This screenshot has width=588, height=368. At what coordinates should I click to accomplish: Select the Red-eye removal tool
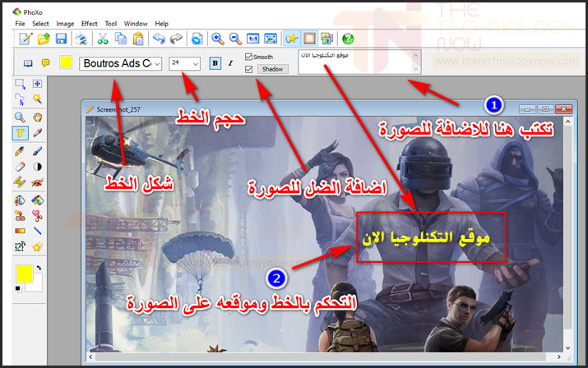[x=37, y=182]
